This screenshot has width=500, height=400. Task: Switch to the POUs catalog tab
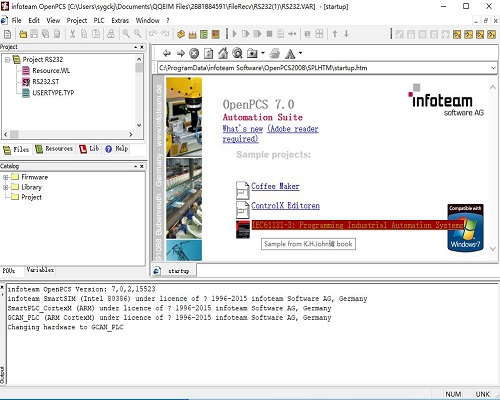click(x=9, y=270)
